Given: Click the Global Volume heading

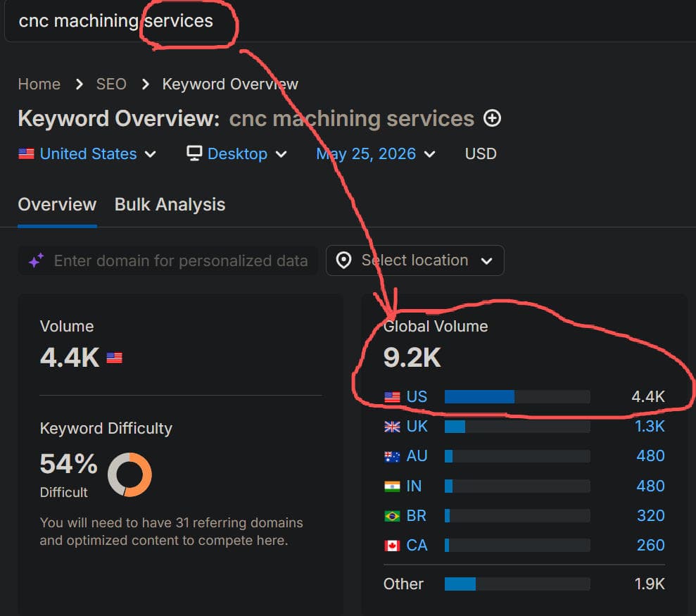Looking at the screenshot, I should coord(436,327).
